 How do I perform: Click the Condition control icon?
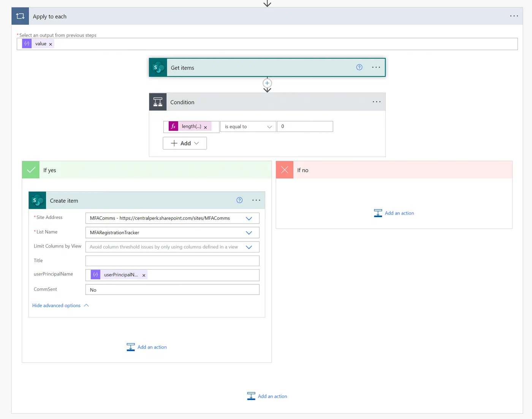[158, 102]
